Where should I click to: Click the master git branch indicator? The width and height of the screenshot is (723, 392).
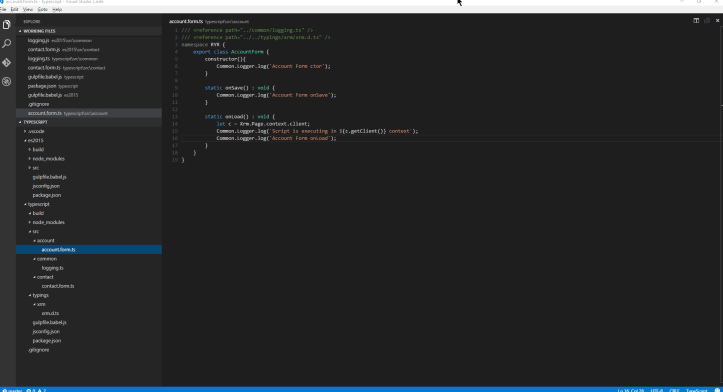pos(12,390)
